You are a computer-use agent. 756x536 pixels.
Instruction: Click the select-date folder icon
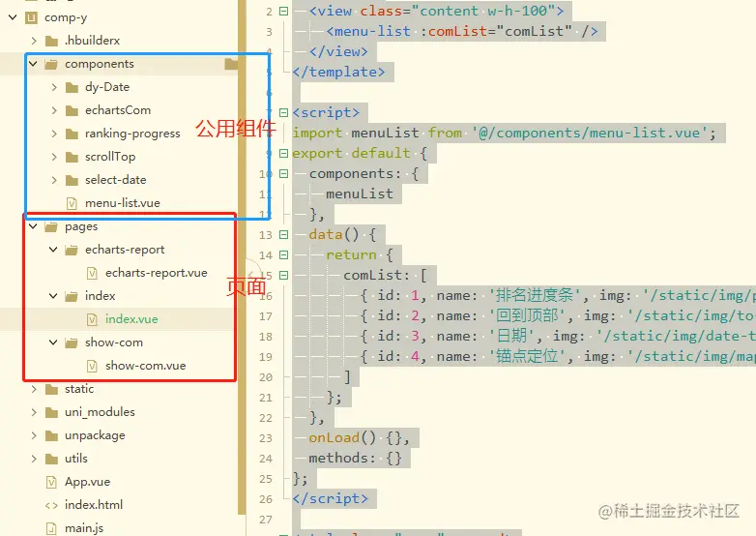coord(72,180)
